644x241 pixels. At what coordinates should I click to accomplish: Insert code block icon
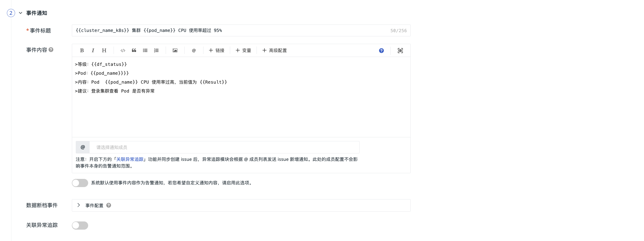point(123,50)
